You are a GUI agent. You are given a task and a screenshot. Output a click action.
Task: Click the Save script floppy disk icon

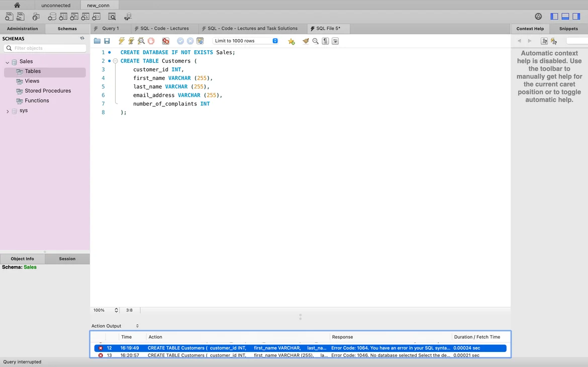pyautogui.click(x=107, y=41)
